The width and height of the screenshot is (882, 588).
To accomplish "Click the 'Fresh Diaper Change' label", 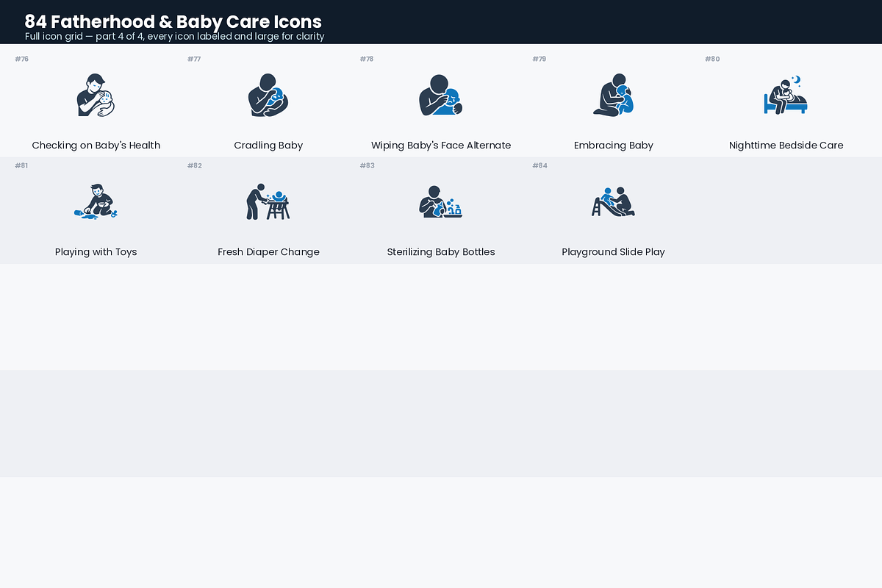I will (x=268, y=252).
